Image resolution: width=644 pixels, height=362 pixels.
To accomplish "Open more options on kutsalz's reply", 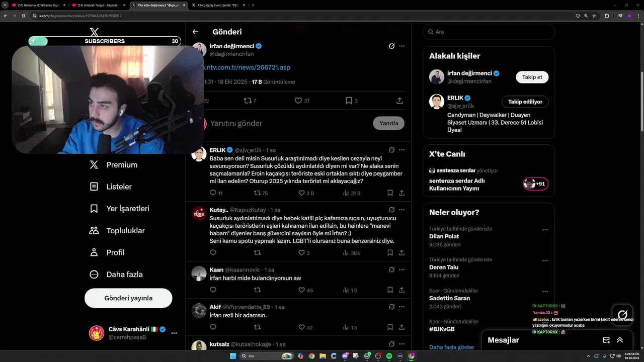I will pyautogui.click(x=401, y=344).
